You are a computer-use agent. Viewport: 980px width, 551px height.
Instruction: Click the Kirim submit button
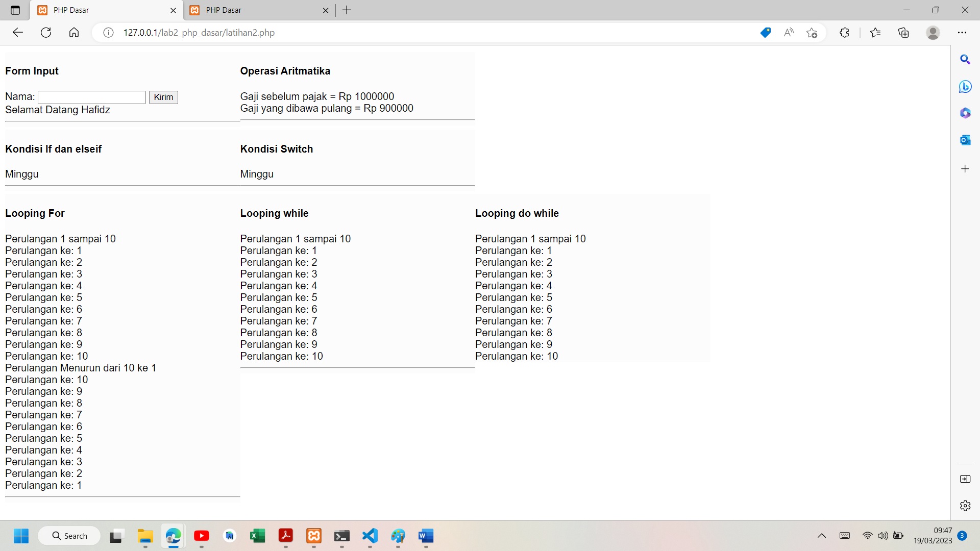click(x=163, y=97)
